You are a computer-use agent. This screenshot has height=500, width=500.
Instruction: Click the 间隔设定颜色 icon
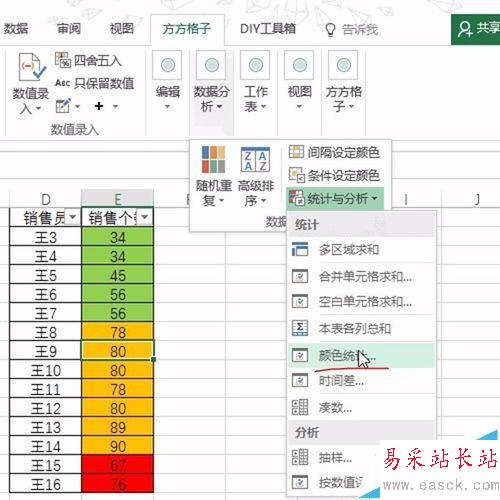point(296,152)
